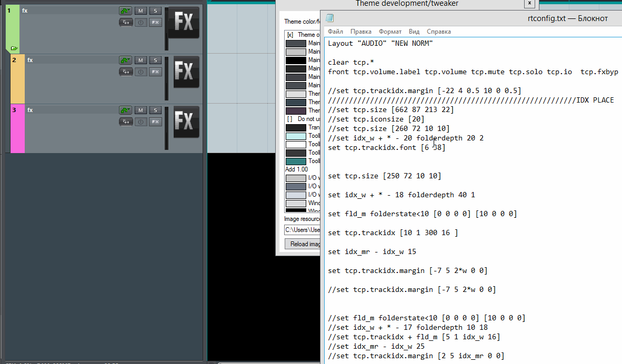Open the Справка menu in Notepad
The height and width of the screenshot is (364, 622).
coord(439,32)
